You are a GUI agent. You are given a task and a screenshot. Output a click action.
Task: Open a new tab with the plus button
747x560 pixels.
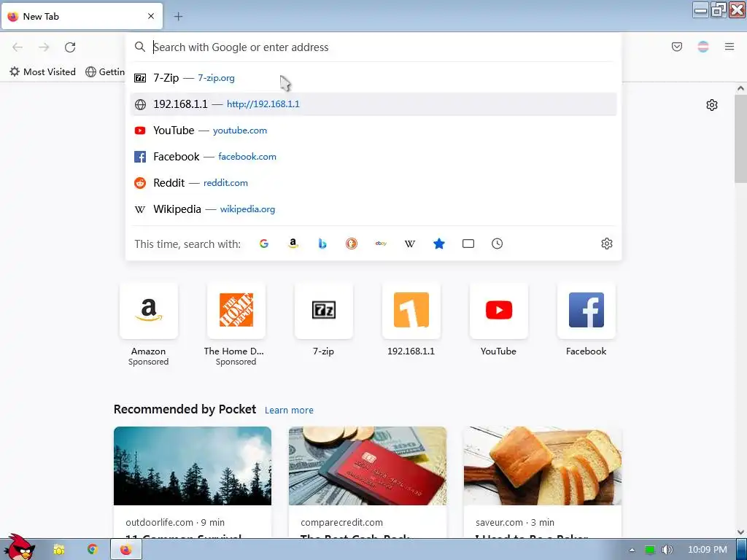[178, 16]
